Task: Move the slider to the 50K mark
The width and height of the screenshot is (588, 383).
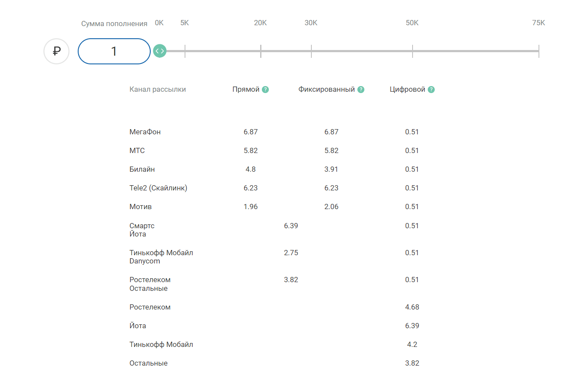Action: (x=412, y=51)
